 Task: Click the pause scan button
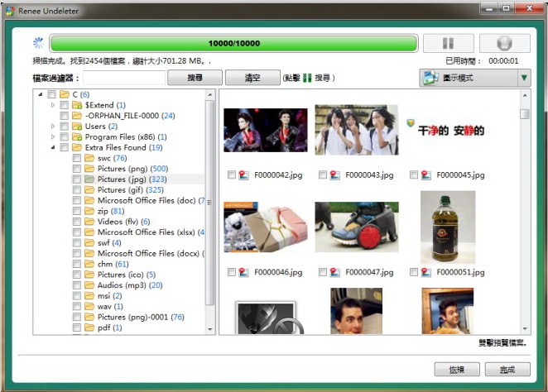click(x=448, y=45)
